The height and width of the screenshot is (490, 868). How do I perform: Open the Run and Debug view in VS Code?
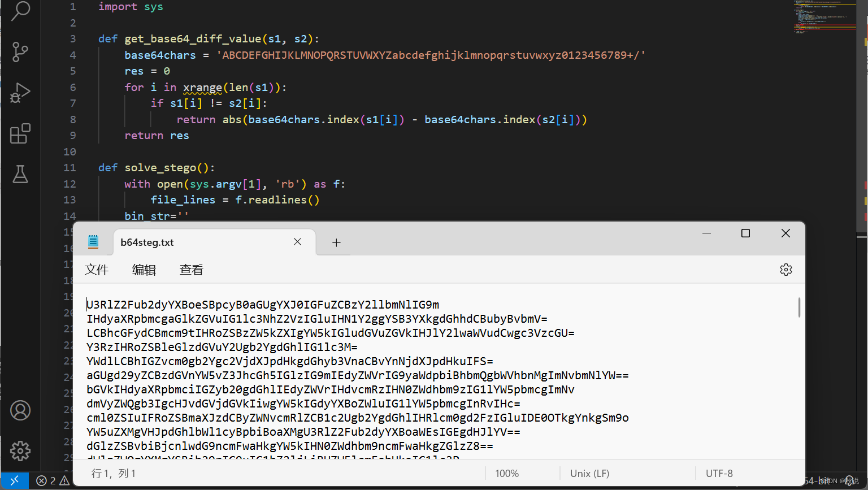pyautogui.click(x=20, y=93)
